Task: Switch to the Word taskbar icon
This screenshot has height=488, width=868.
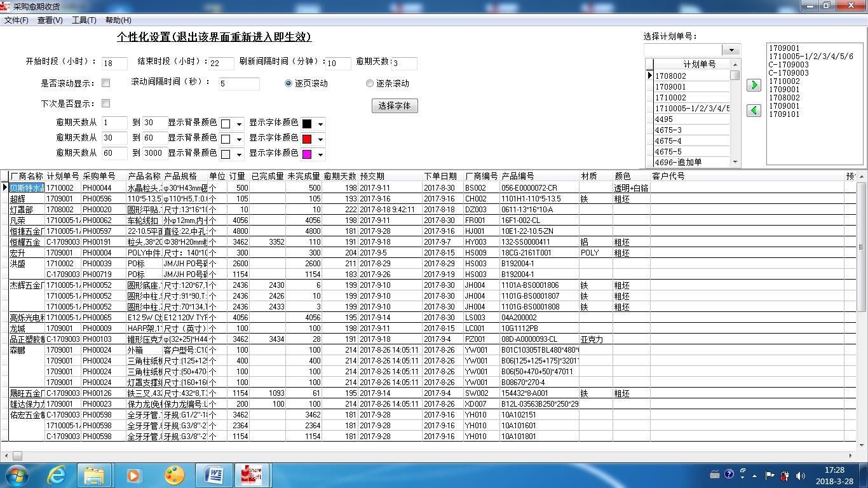Action: (214, 475)
